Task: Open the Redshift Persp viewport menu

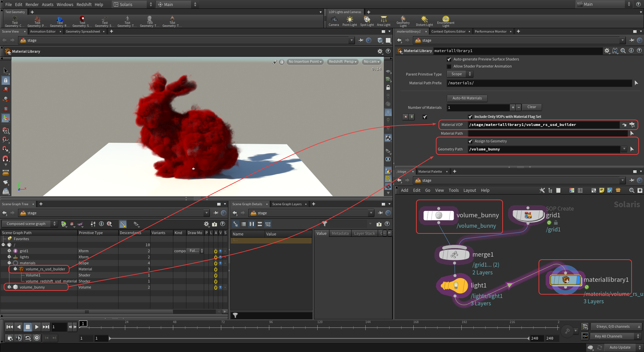Action: point(343,62)
